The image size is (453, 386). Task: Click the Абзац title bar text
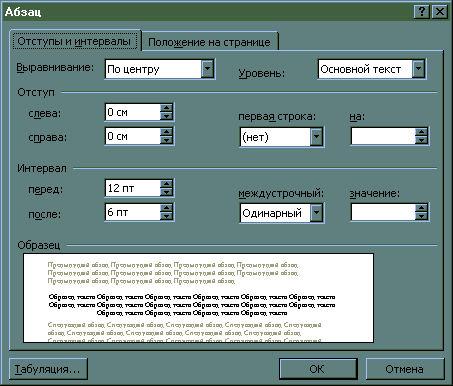tap(23, 12)
